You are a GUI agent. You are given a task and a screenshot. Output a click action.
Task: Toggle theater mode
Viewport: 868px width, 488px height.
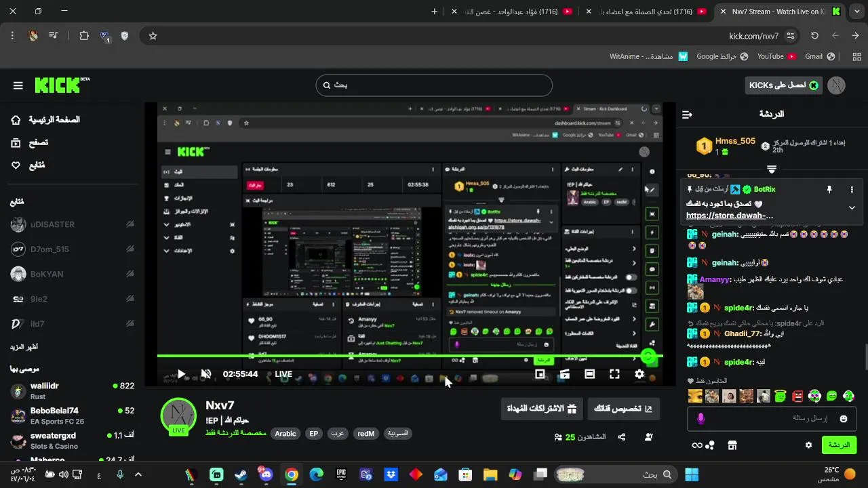[x=589, y=374]
